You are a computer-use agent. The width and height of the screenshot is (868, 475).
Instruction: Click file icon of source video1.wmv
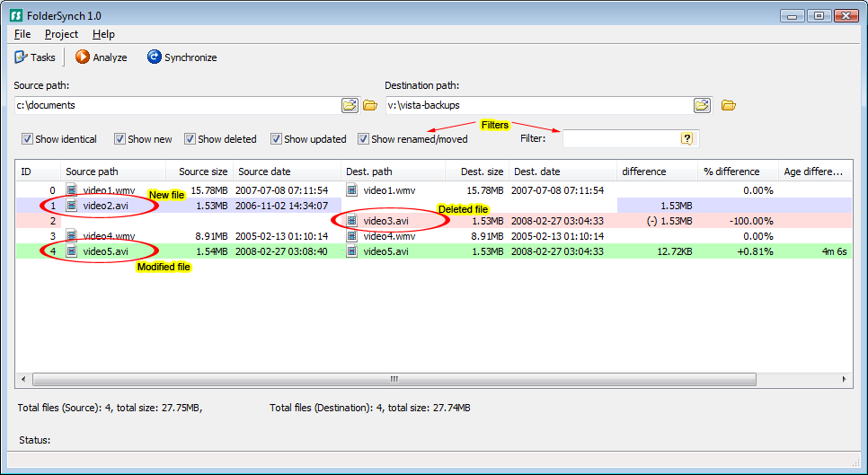(71, 190)
